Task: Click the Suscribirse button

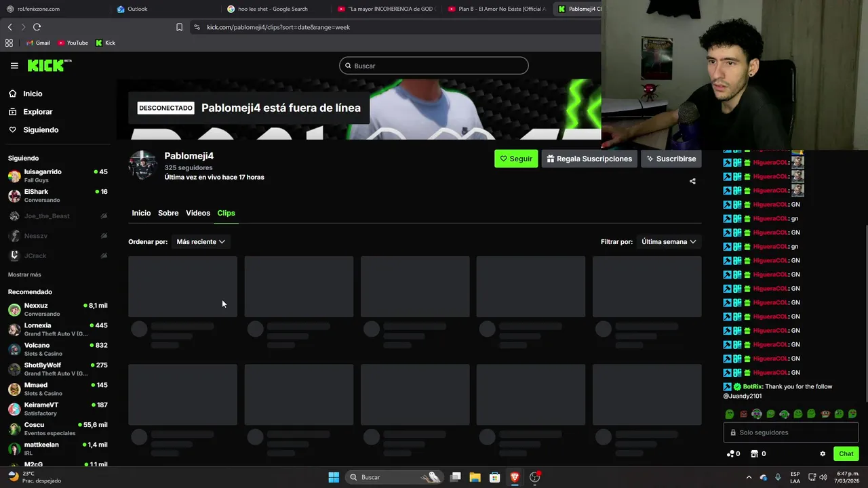Action: coord(671,159)
